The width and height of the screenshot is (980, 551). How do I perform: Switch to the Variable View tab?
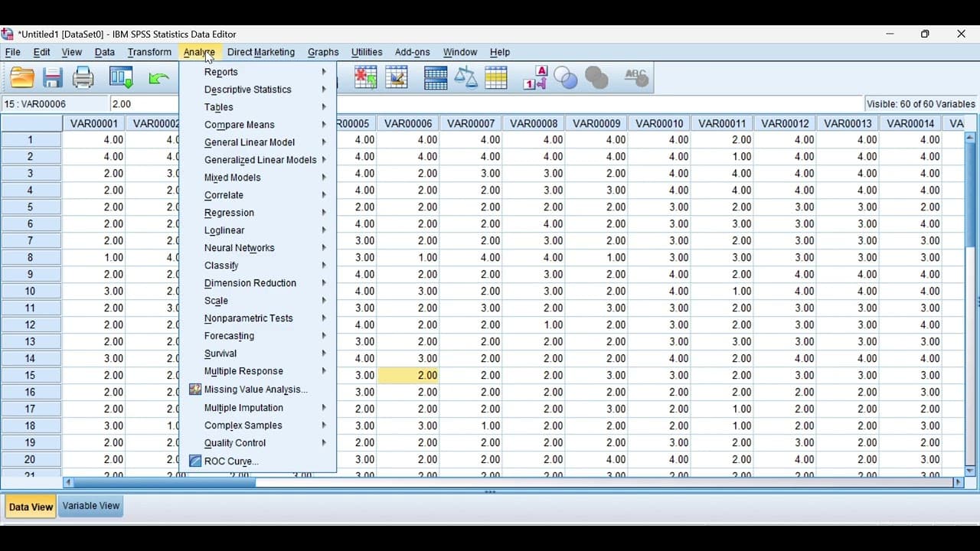tap(91, 506)
